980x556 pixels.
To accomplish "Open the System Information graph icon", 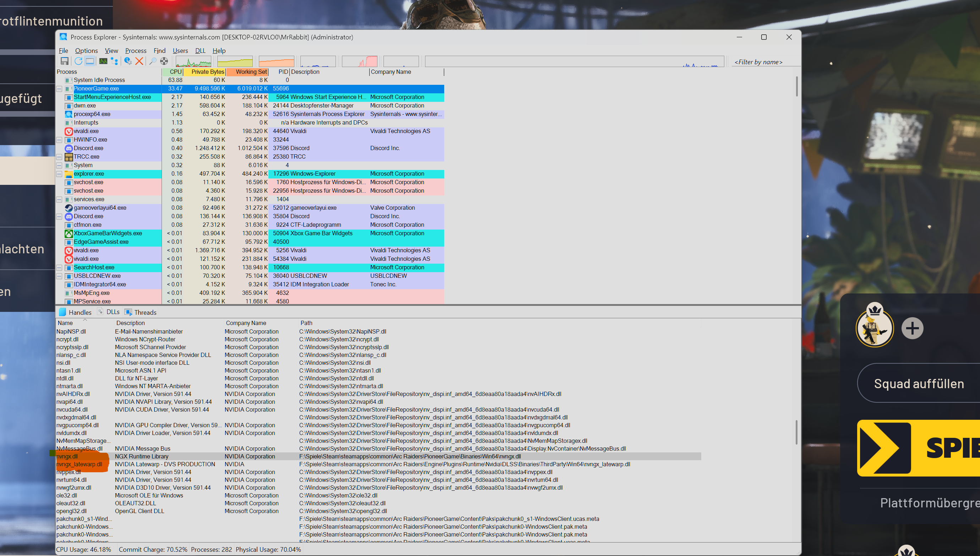I will point(103,61).
